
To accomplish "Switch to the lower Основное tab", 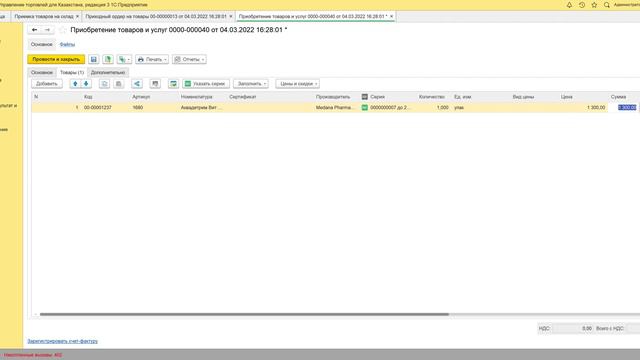I will click(x=42, y=72).
